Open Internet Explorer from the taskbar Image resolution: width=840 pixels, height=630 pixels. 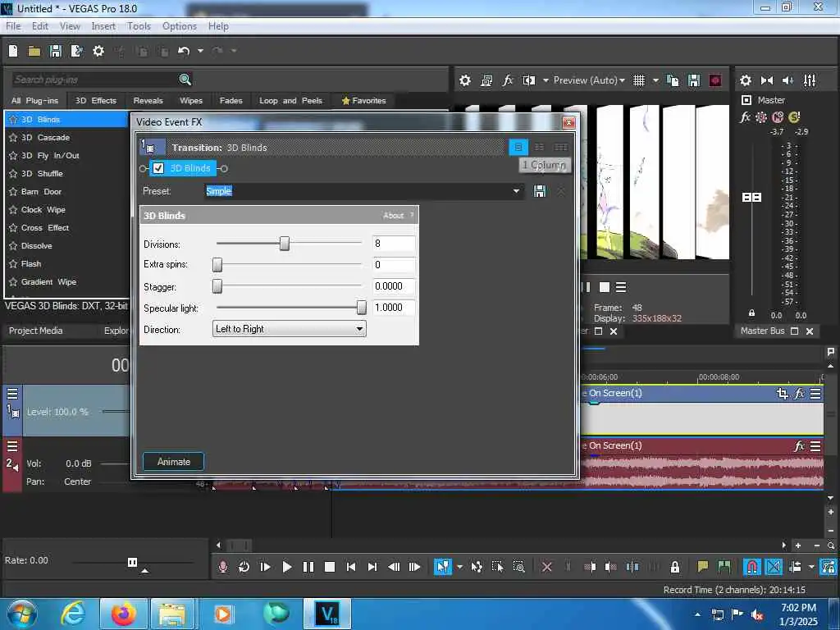pos(73,614)
